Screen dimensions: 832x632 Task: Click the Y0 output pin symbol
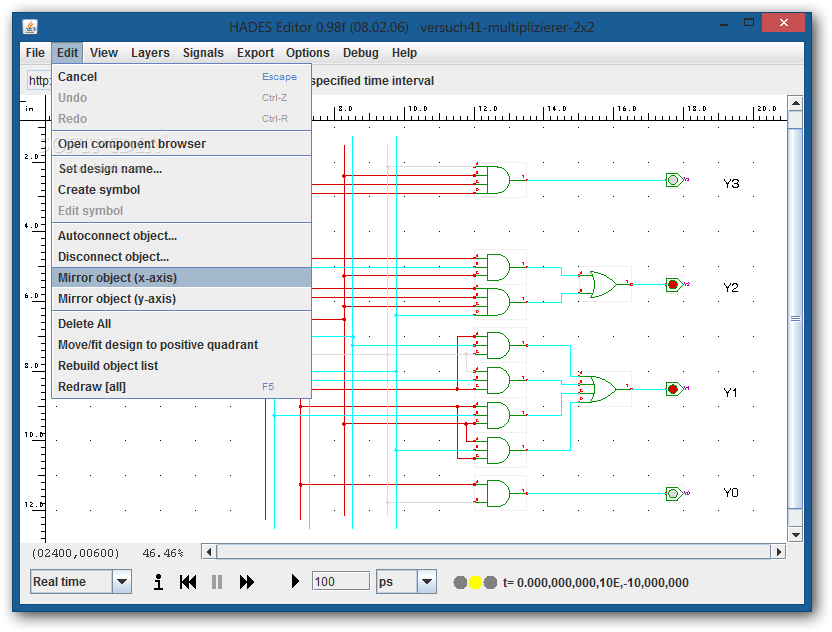point(674,494)
